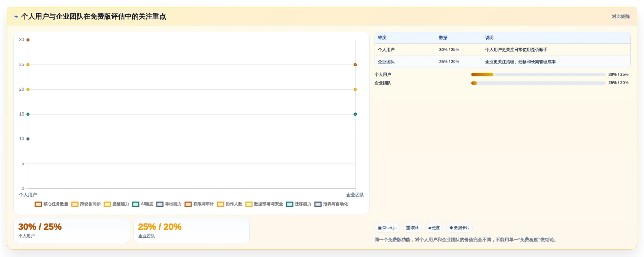This screenshot has height=257, width=644.
Task: Click the 个人用户 x-axis label
Action: (x=28, y=195)
